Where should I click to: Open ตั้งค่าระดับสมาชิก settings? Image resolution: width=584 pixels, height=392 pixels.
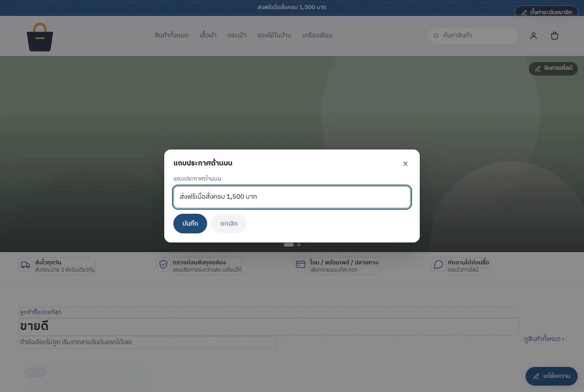547,12
